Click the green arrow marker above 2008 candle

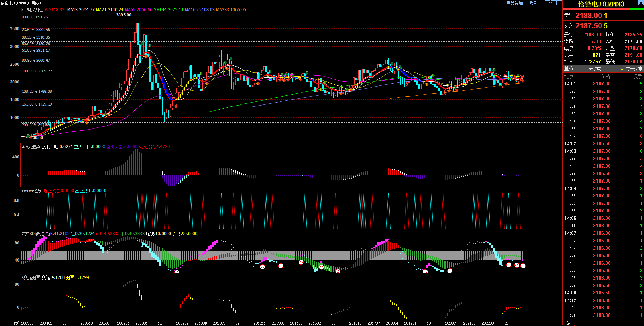coord(150,46)
